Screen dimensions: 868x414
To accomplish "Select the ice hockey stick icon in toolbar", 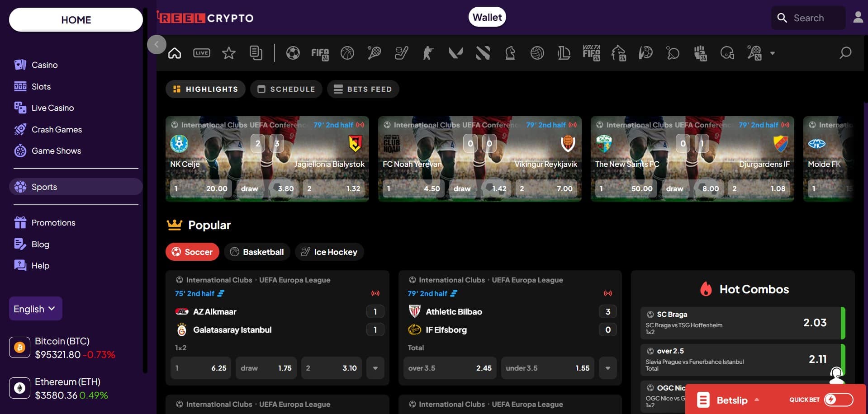I will pos(402,53).
